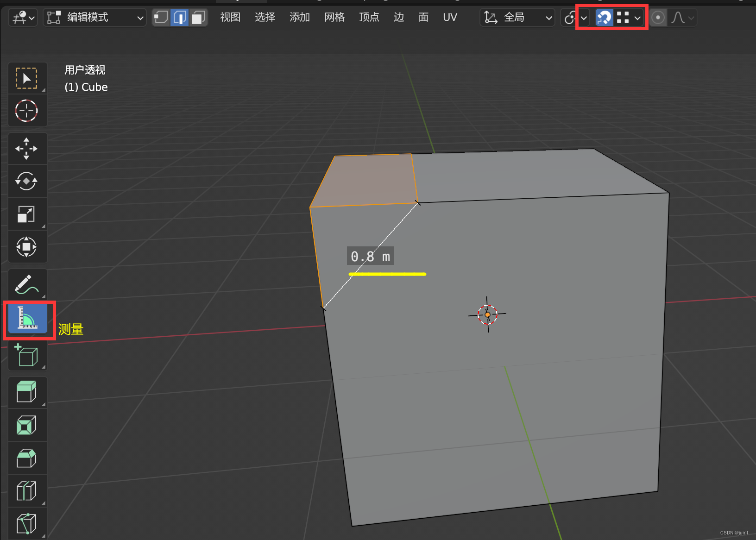Open the 全局 transform orientation dropdown
Image resolution: width=756 pixels, height=540 pixels.
pos(517,18)
